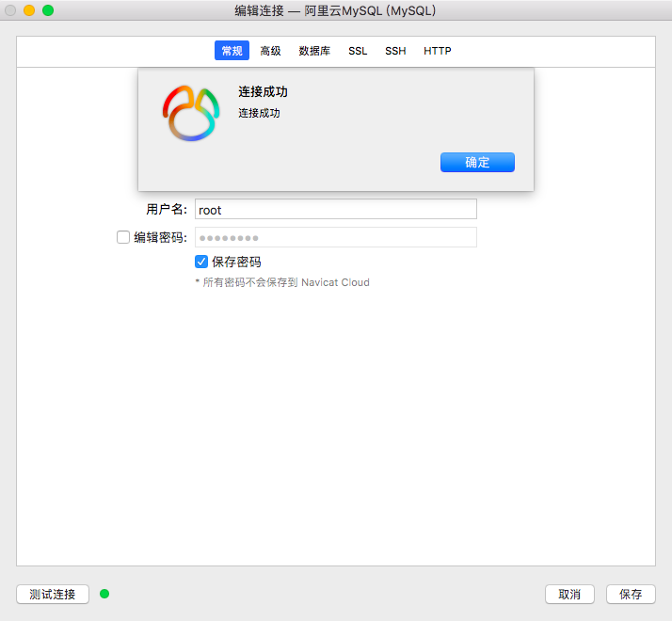672x621 pixels.
Task: Click the Navicat logo in the dialog
Action: [x=191, y=113]
